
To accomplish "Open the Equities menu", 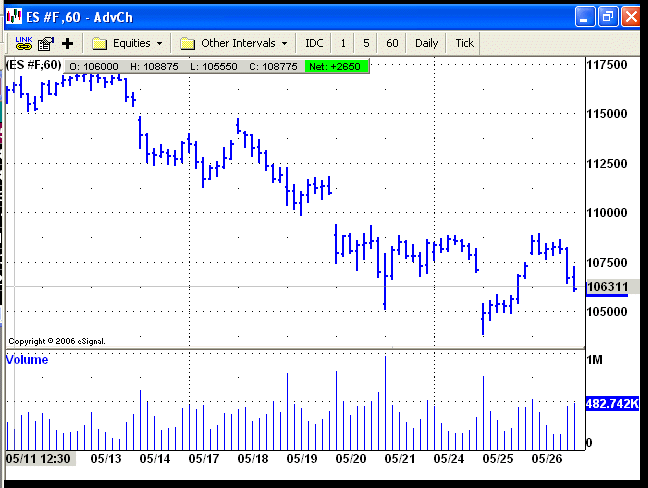I will point(127,43).
